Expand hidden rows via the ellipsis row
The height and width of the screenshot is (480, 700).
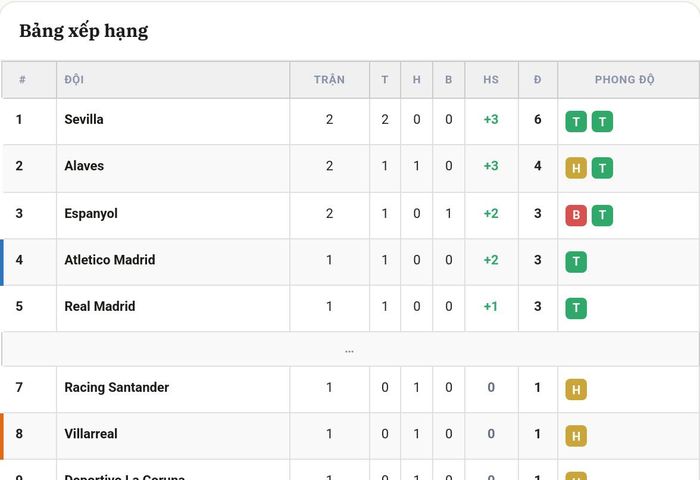350,349
